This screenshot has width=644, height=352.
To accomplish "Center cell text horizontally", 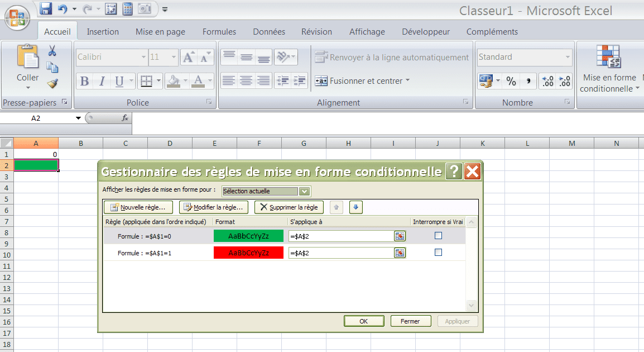I will [x=247, y=81].
